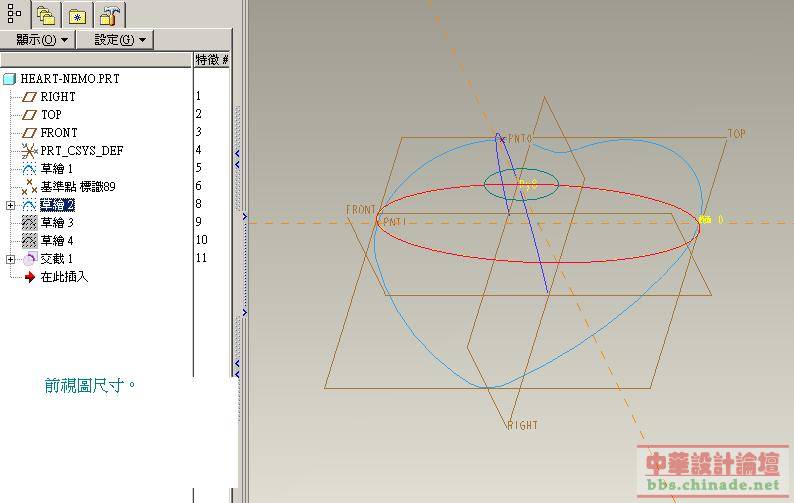Click feature number 11 for 交截 1

202,258
